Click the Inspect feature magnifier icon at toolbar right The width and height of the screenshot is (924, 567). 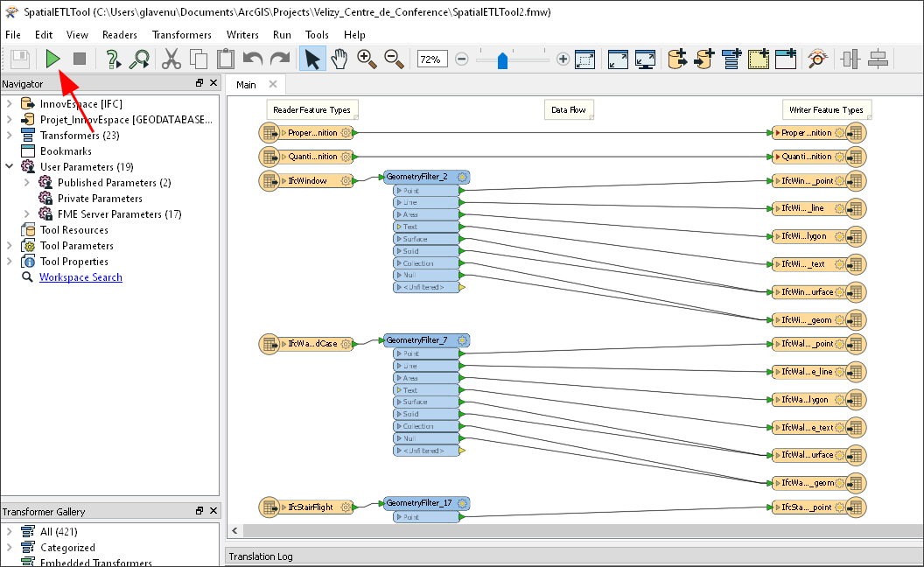point(817,59)
